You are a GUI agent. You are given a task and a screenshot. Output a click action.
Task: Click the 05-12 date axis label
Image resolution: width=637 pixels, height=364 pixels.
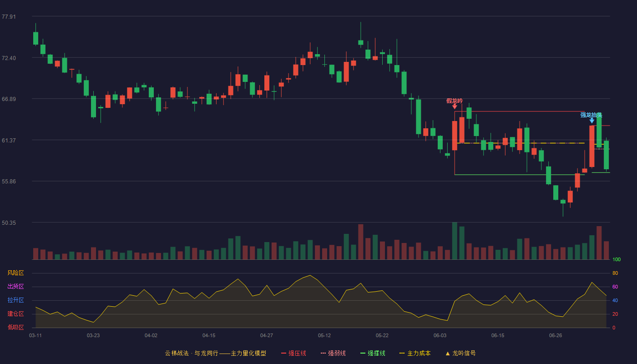324,335
